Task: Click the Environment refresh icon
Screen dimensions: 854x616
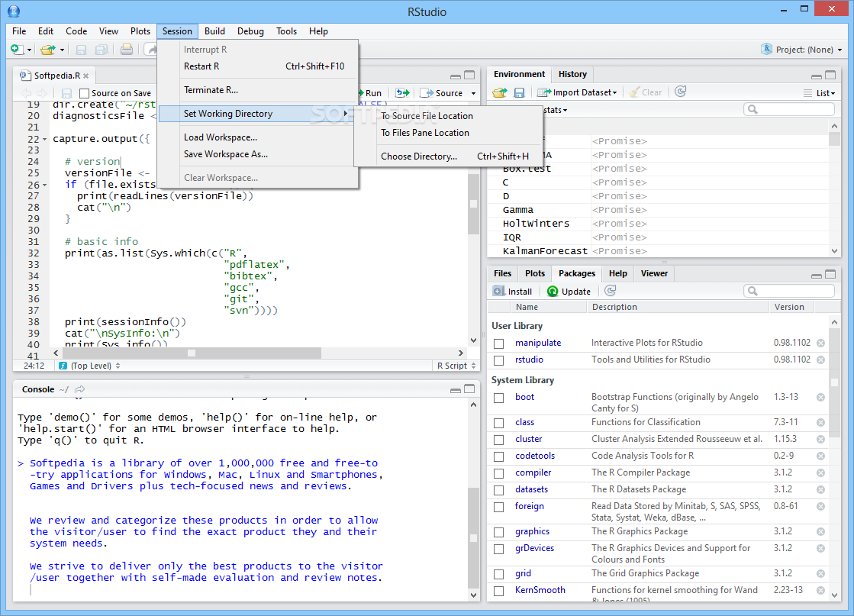Action: [x=680, y=92]
